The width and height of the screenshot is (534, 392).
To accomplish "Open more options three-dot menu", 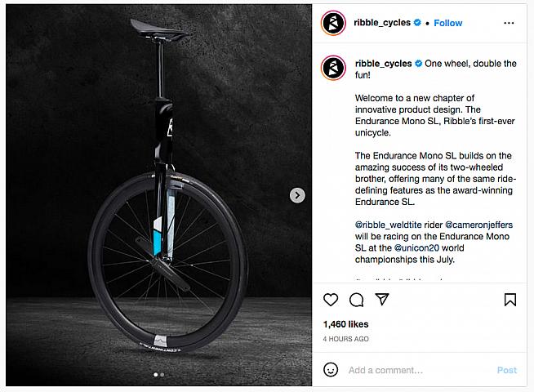I will tap(510, 23).
